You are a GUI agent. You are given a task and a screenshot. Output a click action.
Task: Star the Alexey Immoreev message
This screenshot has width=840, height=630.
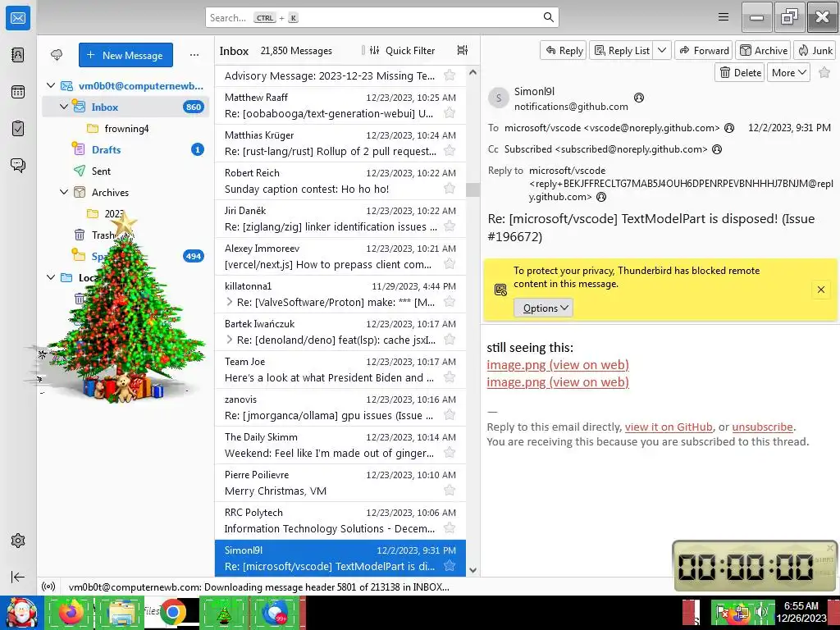click(x=450, y=263)
